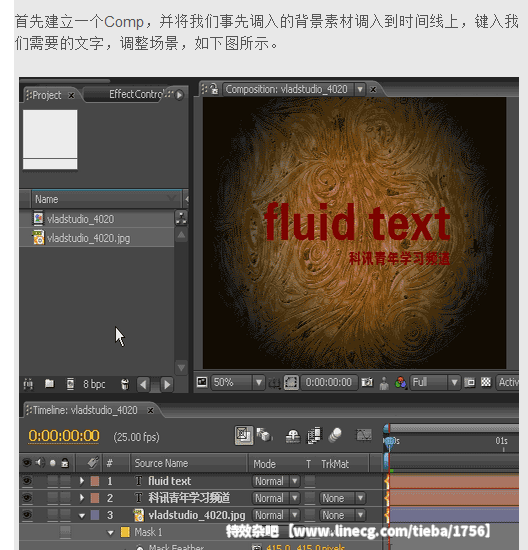Click the viewer current time 0:00:00:00 button
The height and width of the screenshot is (550, 528).
pos(328,382)
